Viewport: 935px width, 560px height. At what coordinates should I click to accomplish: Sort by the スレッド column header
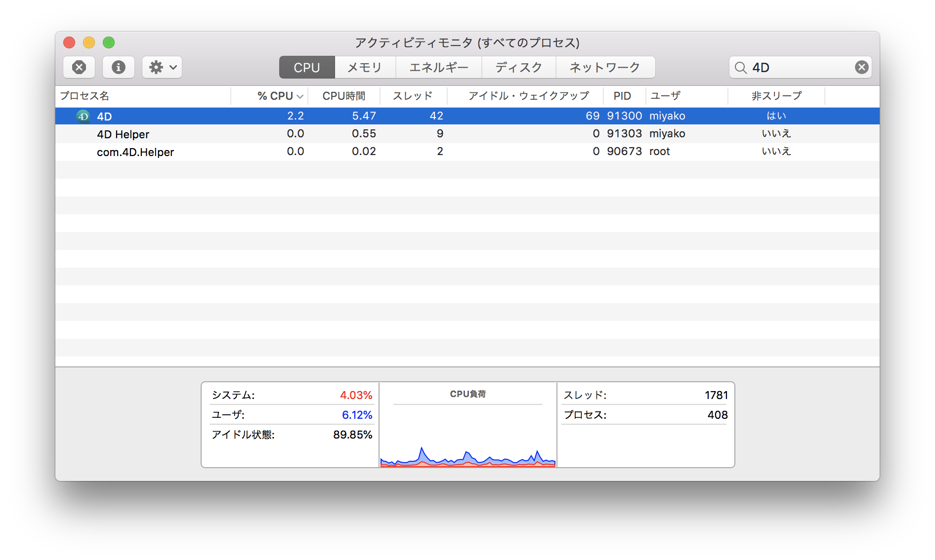(414, 96)
